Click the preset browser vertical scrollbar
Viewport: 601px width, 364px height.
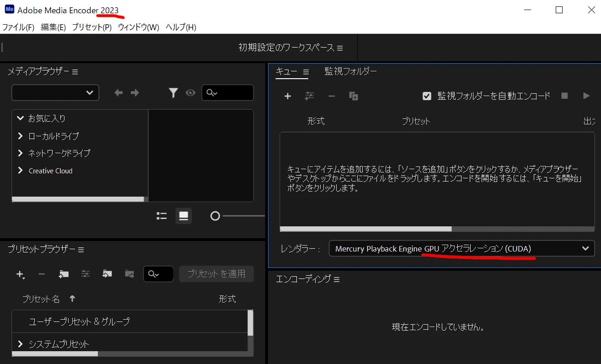pos(250,323)
